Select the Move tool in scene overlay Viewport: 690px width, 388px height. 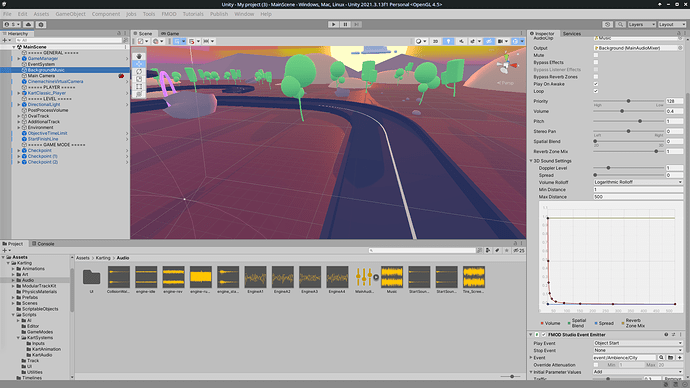point(139,64)
